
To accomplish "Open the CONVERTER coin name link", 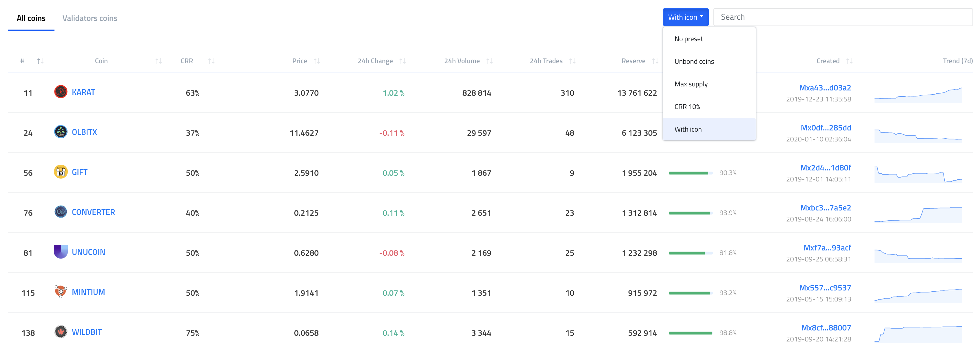I will (x=93, y=212).
